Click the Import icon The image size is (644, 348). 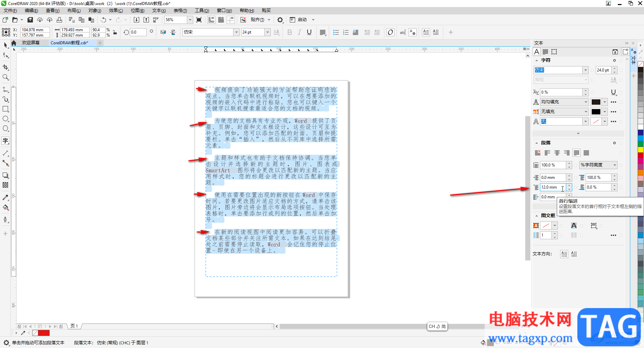[137, 20]
